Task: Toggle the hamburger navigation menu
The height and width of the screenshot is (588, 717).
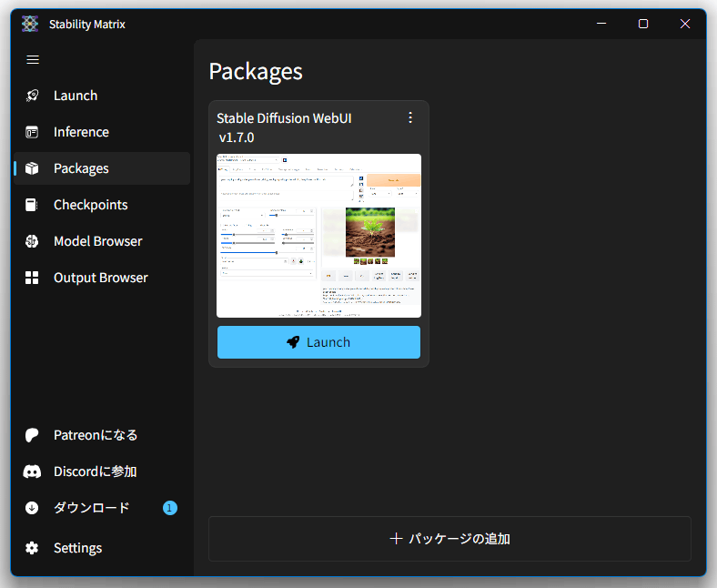Action: pos(33,59)
